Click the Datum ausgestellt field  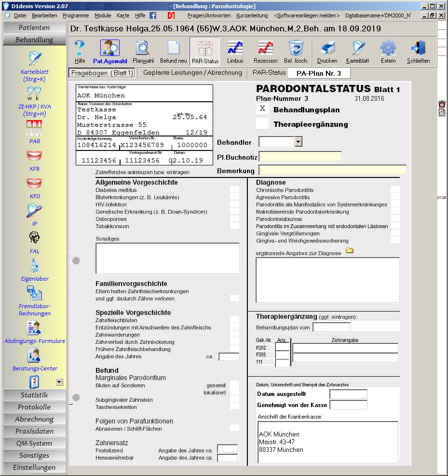pyautogui.click(x=349, y=394)
